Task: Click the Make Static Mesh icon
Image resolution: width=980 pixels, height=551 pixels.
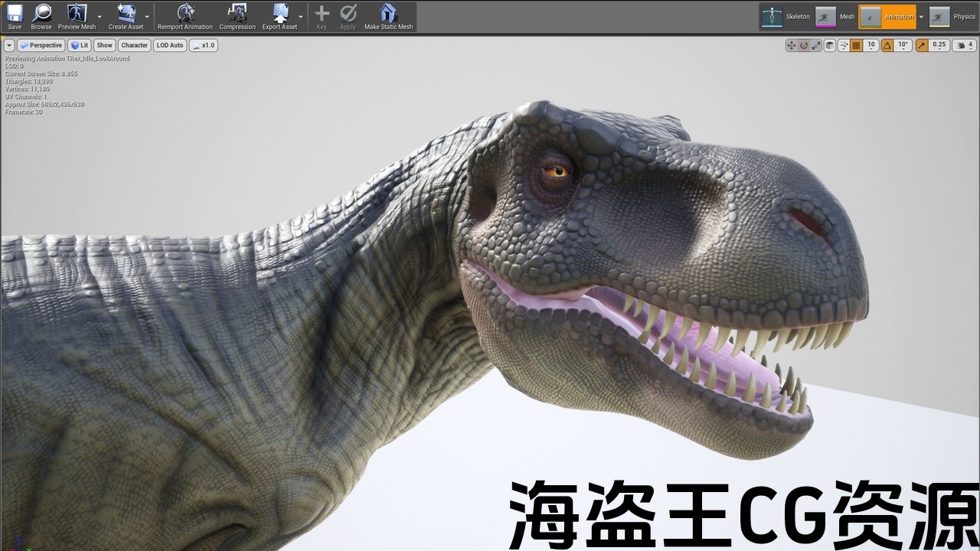Action: point(388,13)
